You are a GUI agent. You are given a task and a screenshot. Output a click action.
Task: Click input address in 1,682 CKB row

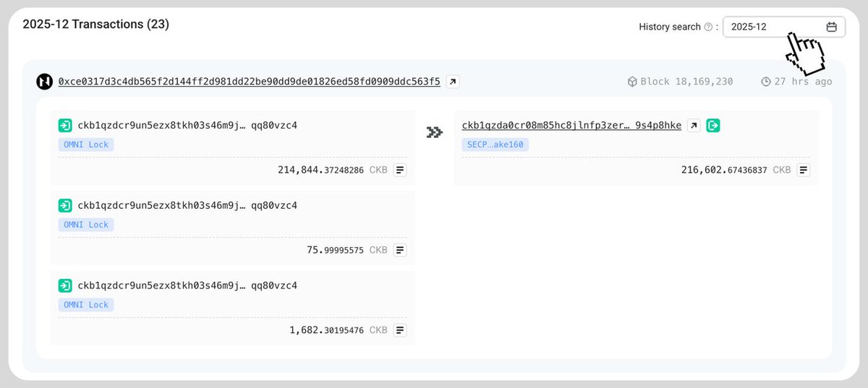tap(187, 285)
